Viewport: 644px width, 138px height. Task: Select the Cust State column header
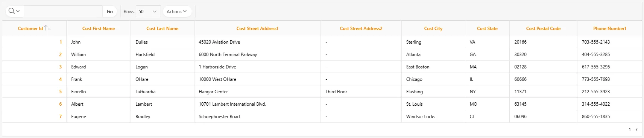487,28
